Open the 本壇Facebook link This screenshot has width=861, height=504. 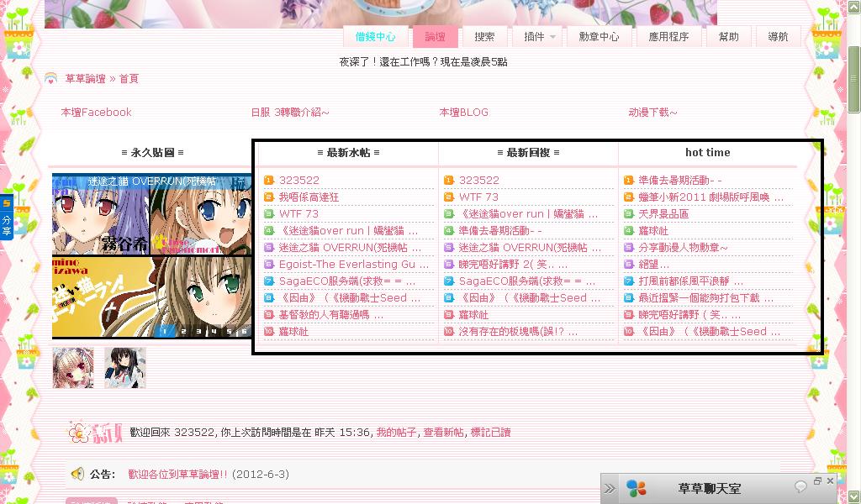[96, 113]
